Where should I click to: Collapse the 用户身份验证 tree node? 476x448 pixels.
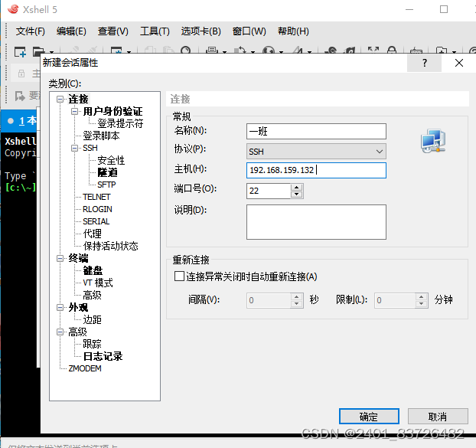pos(74,111)
